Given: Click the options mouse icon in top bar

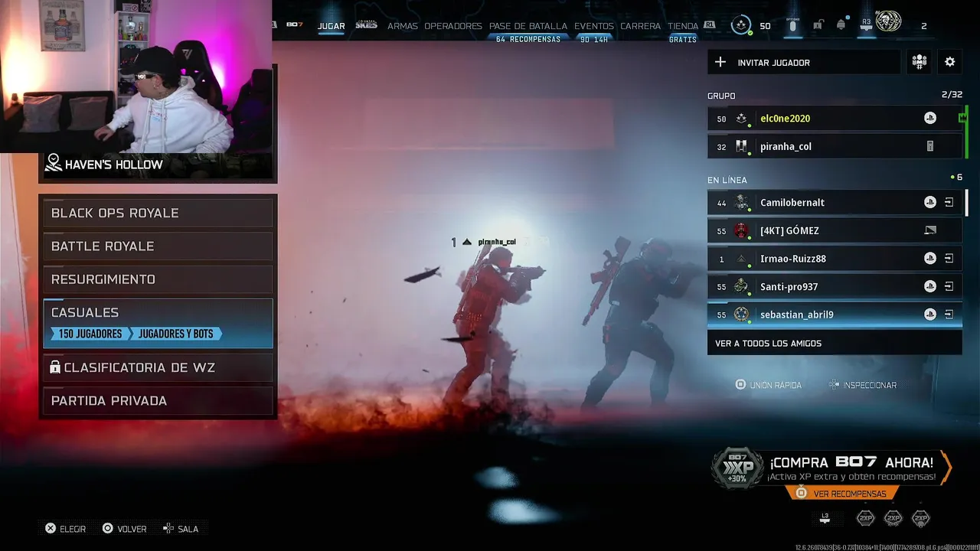Looking at the screenshot, I should point(792,26).
